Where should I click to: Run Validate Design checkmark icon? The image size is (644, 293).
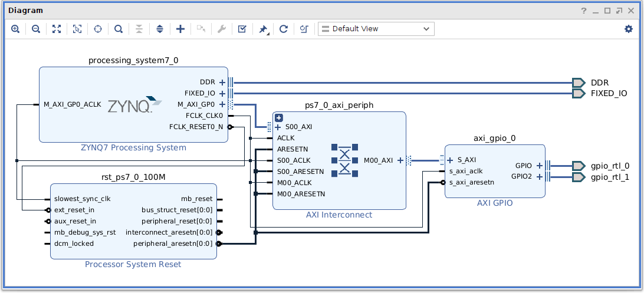coord(242,29)
